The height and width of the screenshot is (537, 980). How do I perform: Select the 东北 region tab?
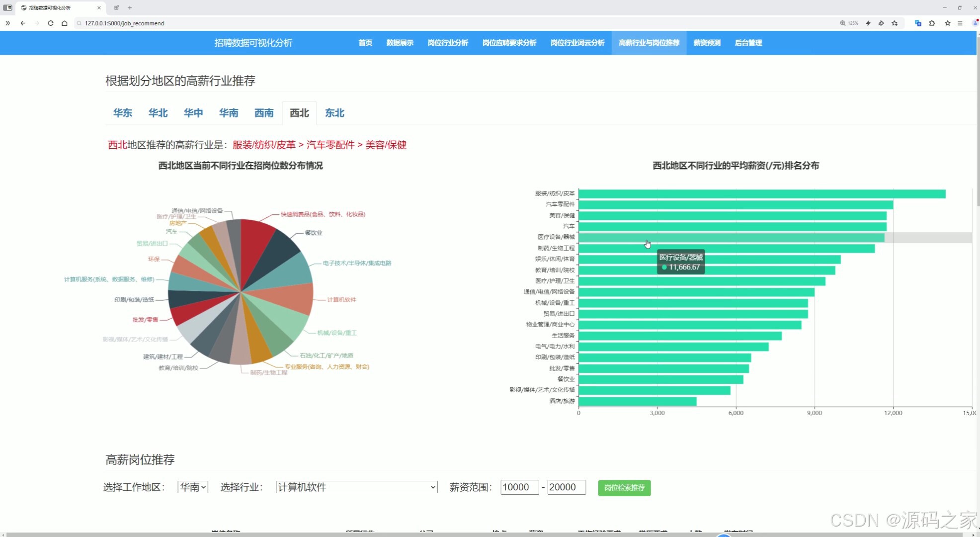(334, 113)
